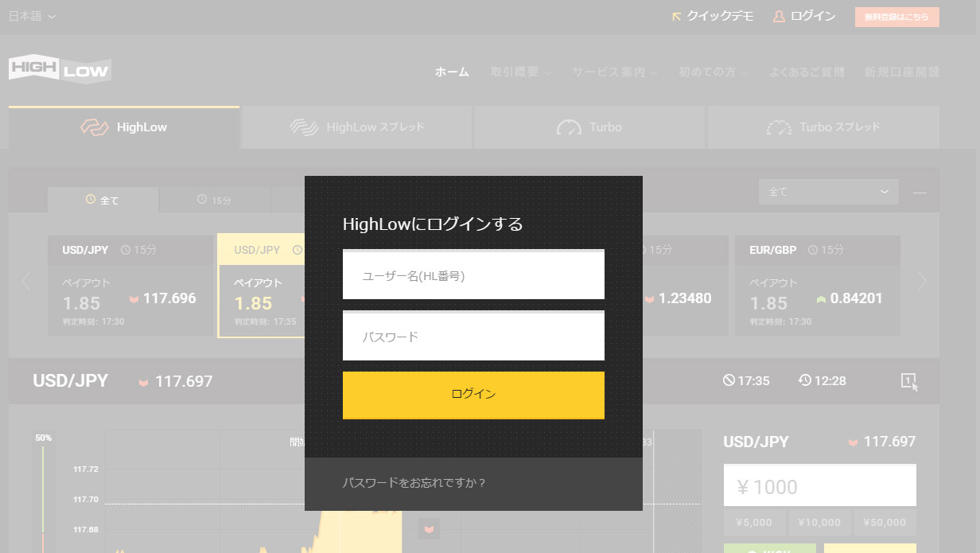The height and width of the screenshot is (553, 980).
Task: Click the clock icon on the EUR/GBP card
Action: click(814, 250)
